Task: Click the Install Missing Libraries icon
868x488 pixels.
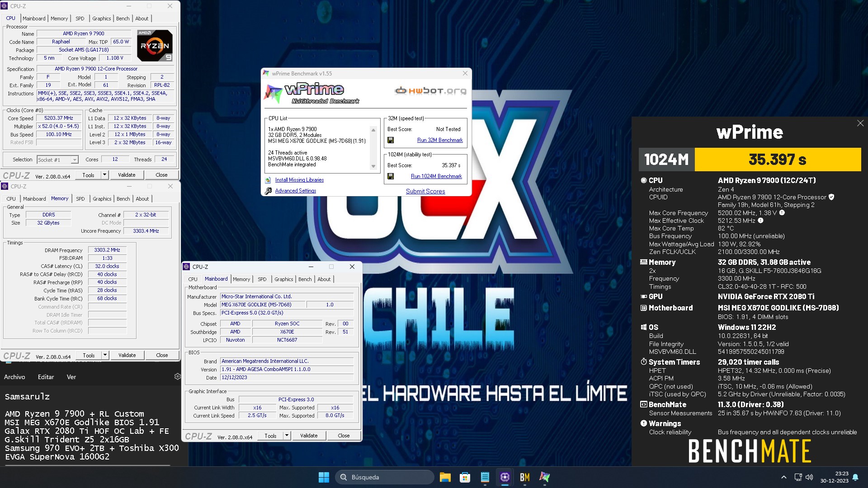Action: 268,180
